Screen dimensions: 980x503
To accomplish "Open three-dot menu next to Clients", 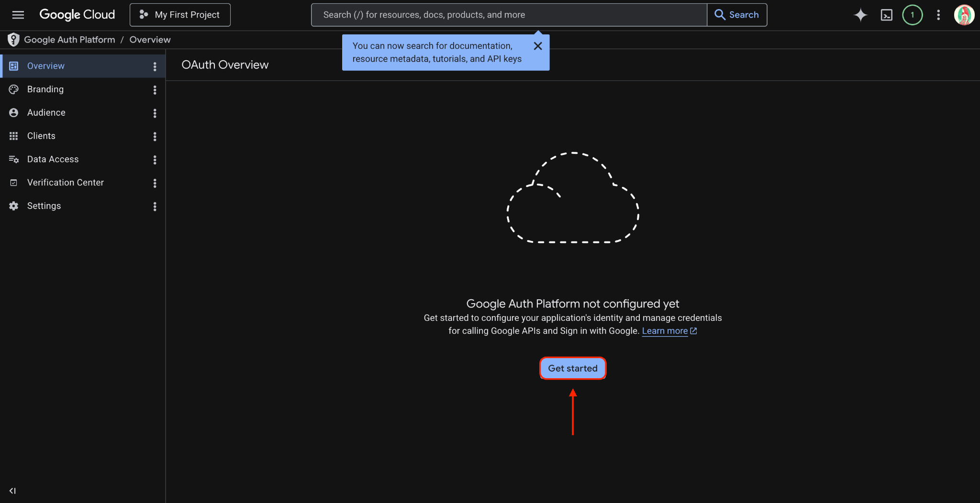I will (x=155, y=137).
